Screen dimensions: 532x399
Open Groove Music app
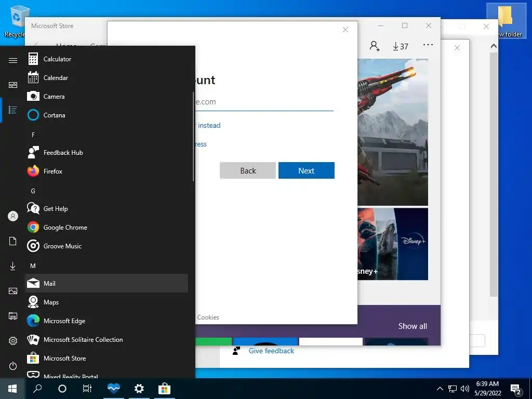tap(106, 246)
